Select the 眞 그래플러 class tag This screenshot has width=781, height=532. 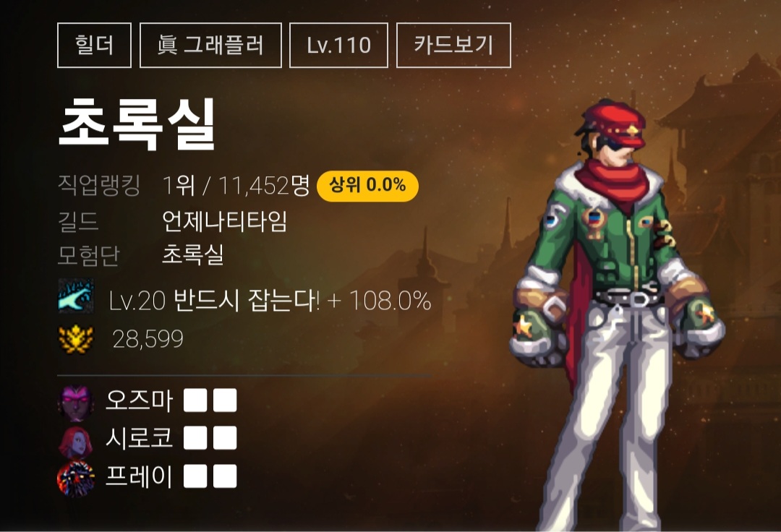[x=210, y=46]
